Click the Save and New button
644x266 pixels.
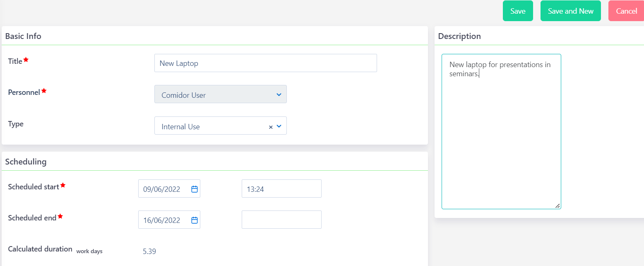pos(570,11)
